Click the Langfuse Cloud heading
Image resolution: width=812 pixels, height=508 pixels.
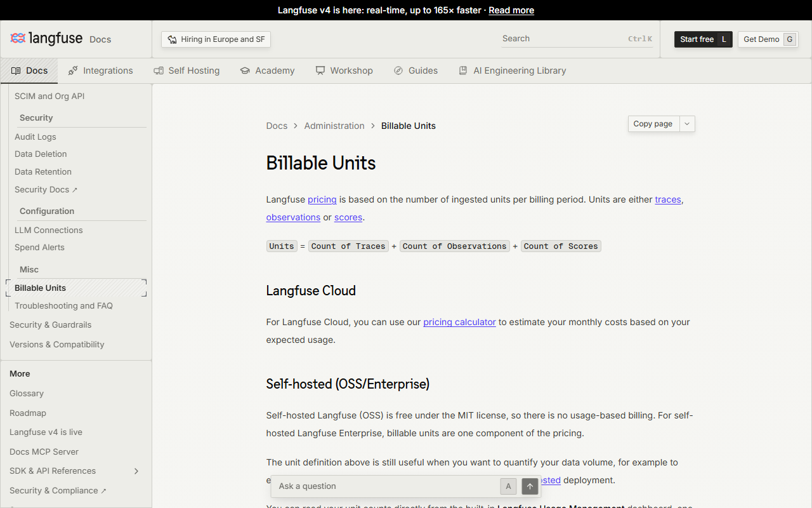pos(311,291)
